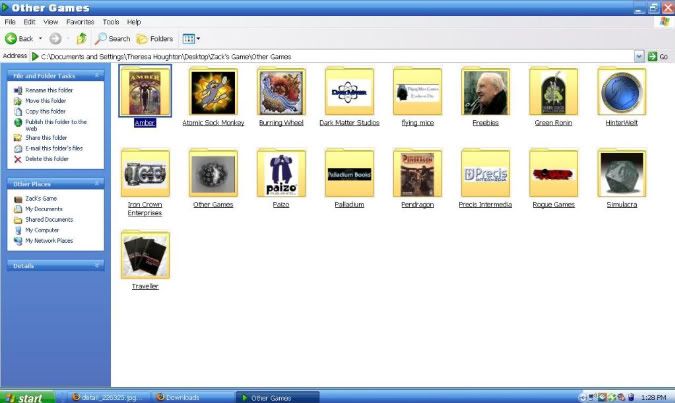Select the Dark Matter Studios folder

349,91
